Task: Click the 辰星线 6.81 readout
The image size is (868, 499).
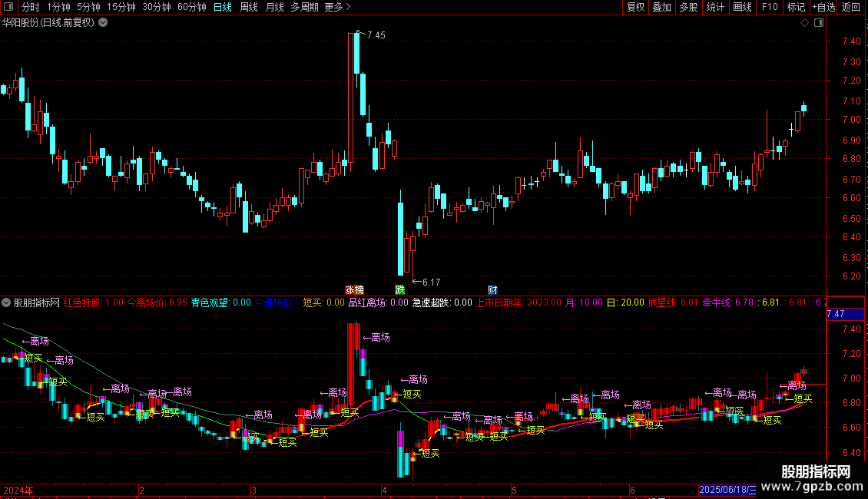Action: tap(673, 302)
